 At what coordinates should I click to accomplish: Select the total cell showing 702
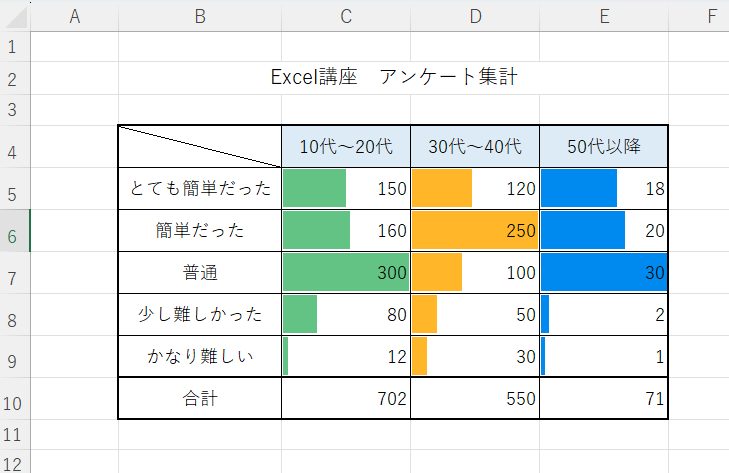[x=346, y=398]
